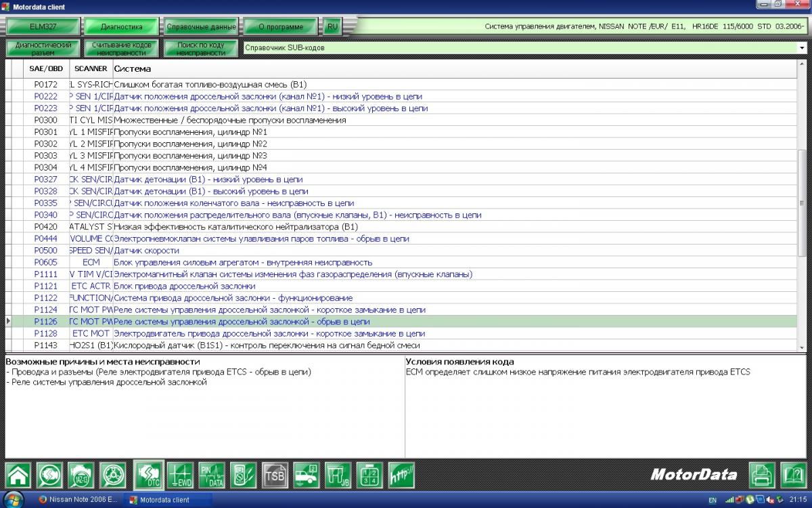
Task: Click the code table vertical scrollbar thumb
Action: point(803,203)
